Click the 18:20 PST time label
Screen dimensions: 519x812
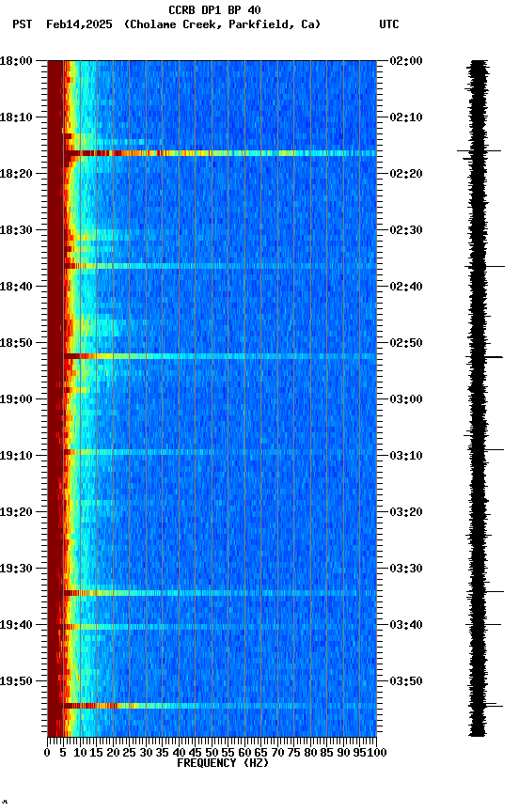click(16, 174)
